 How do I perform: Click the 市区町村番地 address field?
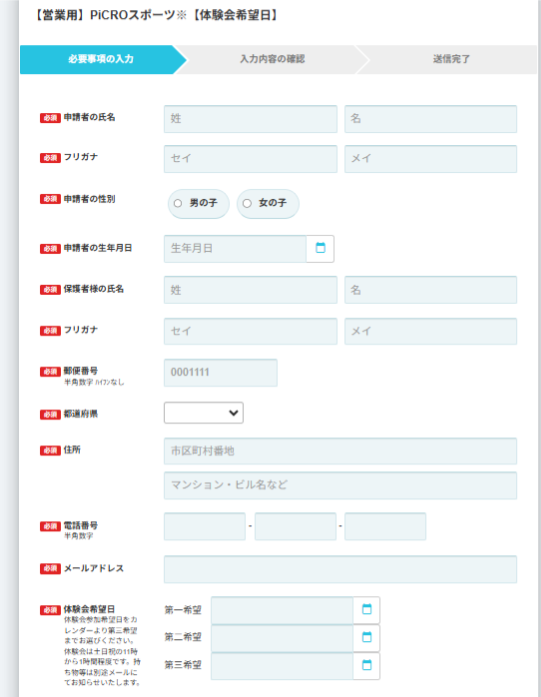pos(340,451)
